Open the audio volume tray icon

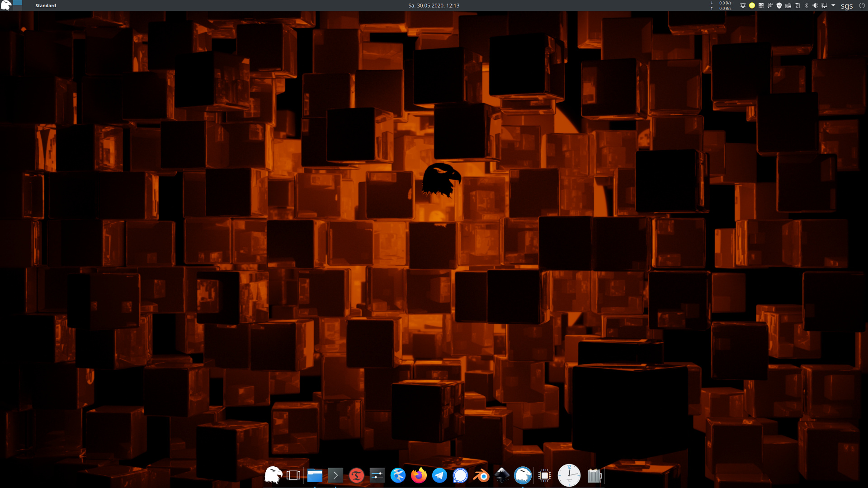click(815, 5)
